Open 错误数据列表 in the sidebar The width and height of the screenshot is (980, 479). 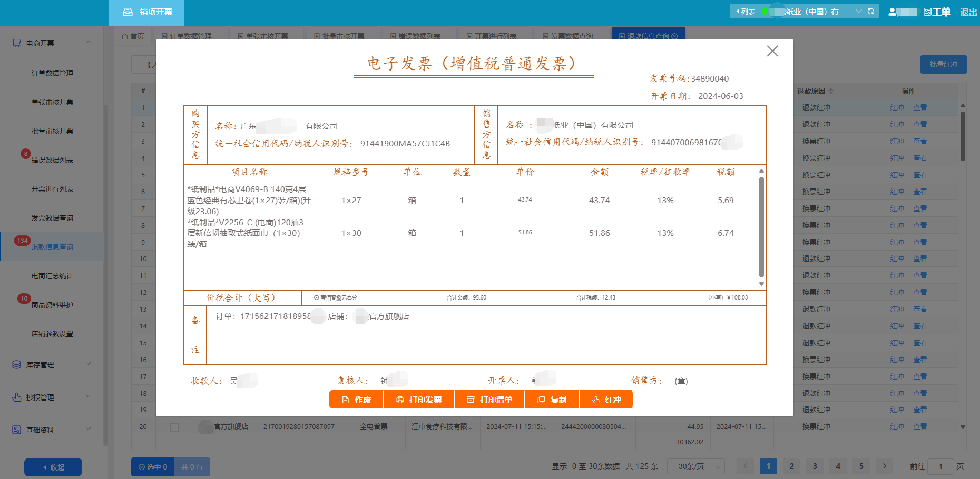52,160
